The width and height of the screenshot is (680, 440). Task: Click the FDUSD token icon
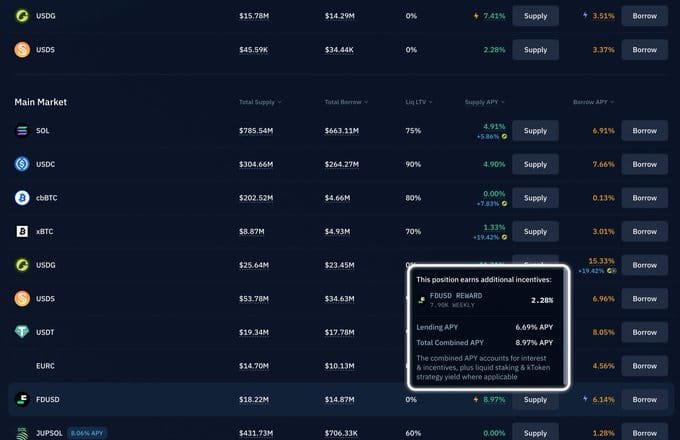tap(22, 399)
